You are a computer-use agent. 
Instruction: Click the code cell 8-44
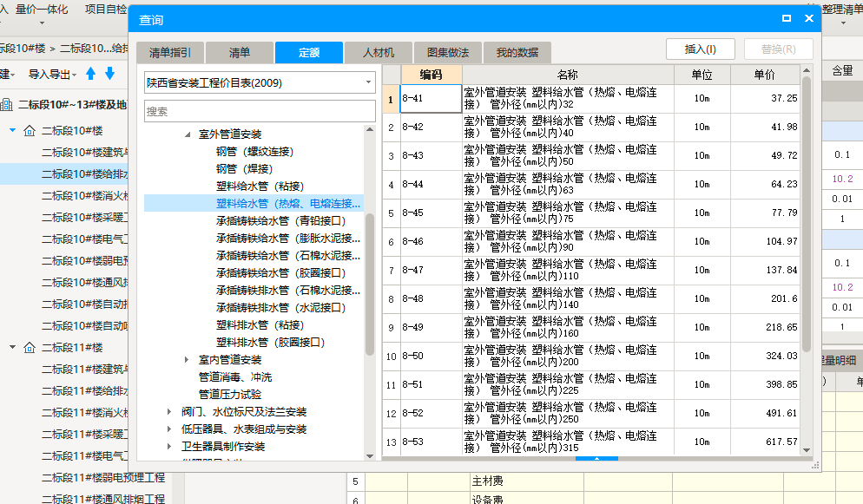pos(431,184)
